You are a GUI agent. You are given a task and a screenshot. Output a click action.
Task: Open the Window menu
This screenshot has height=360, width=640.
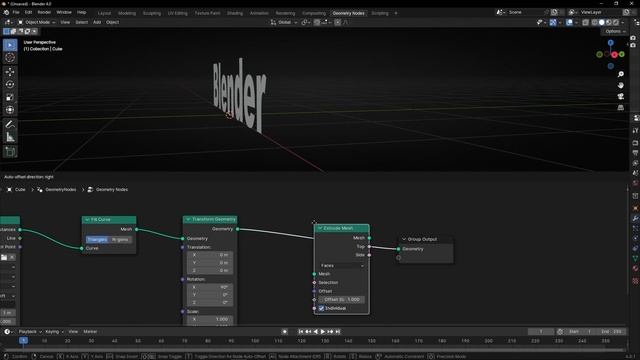pyautogui.click(x=64, y=13)
